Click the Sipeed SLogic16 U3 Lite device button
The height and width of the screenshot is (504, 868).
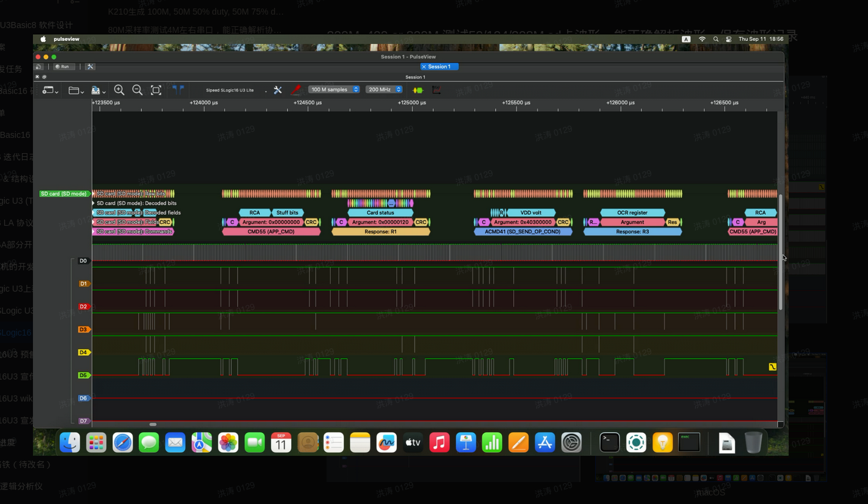(230, 90)
